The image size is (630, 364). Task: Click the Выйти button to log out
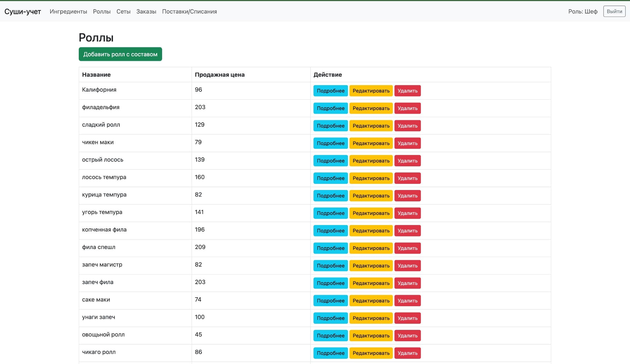pyautogui.click(x=614, y=11)
